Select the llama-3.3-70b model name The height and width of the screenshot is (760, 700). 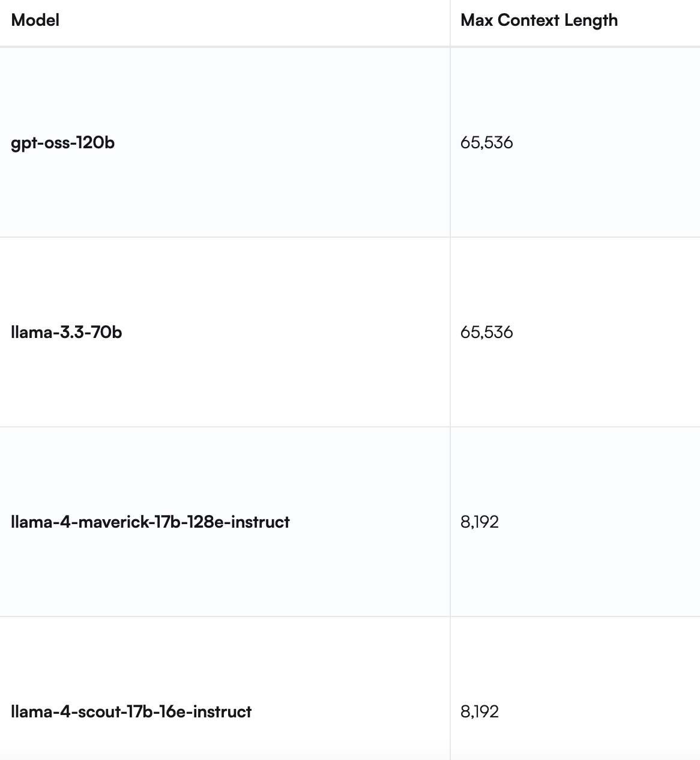(67, 332)
